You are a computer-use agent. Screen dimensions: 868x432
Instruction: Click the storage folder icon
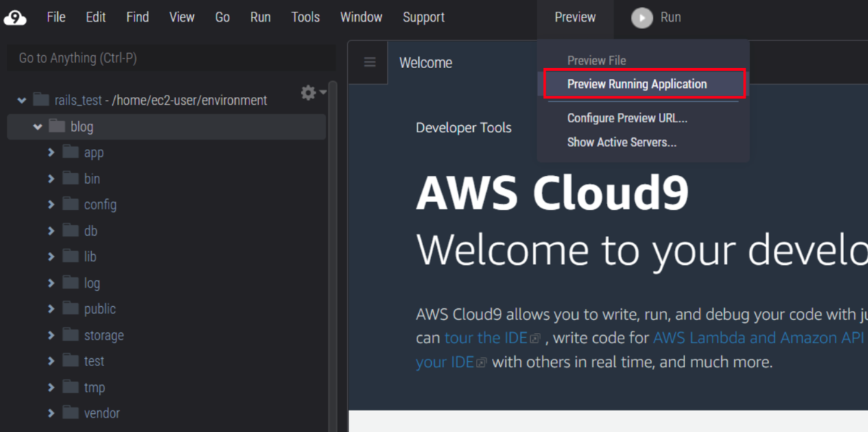[70, 334]
